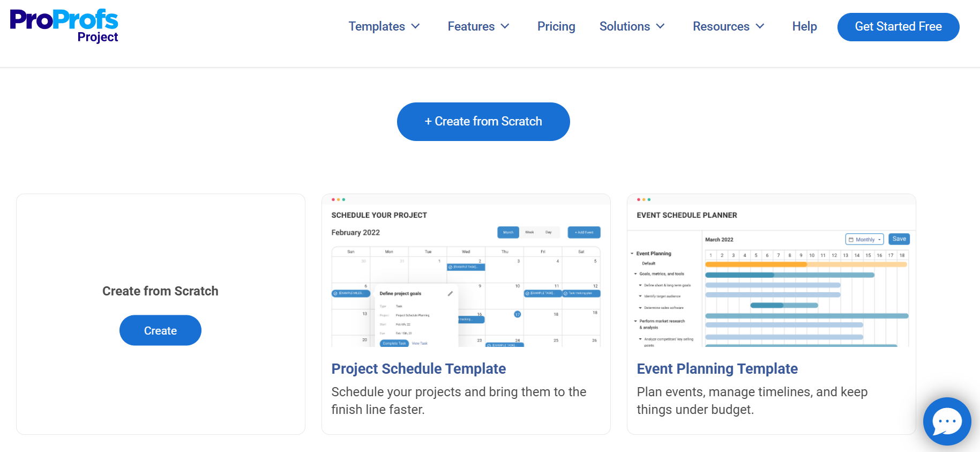
Task: Open the chat support bubble
Action: (x=947, y=421)
